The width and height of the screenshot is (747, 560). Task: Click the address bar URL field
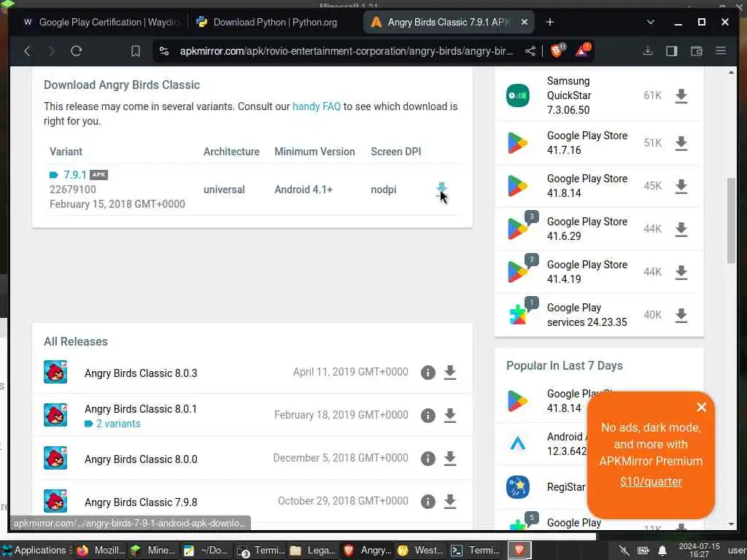pos(347,51)
